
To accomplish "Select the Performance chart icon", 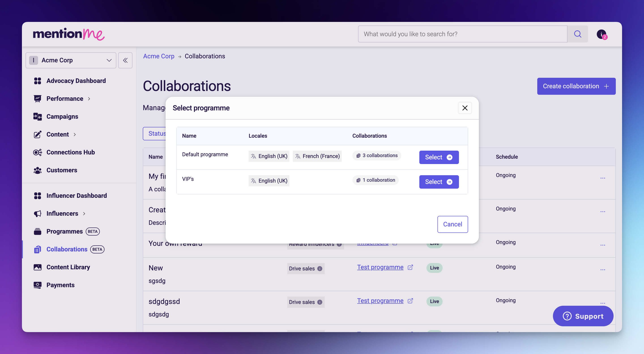I will point(38,99).
